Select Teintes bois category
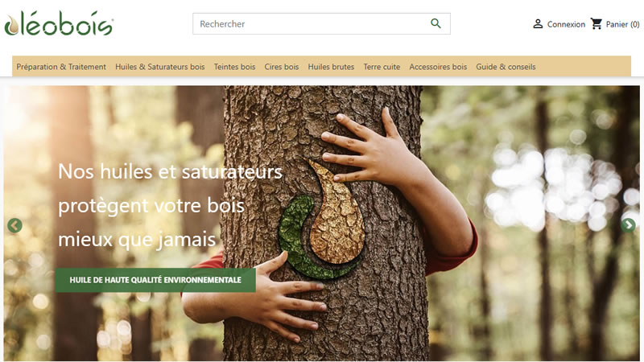Viewport: 644px width, 362px height. [x=234, y=67]
